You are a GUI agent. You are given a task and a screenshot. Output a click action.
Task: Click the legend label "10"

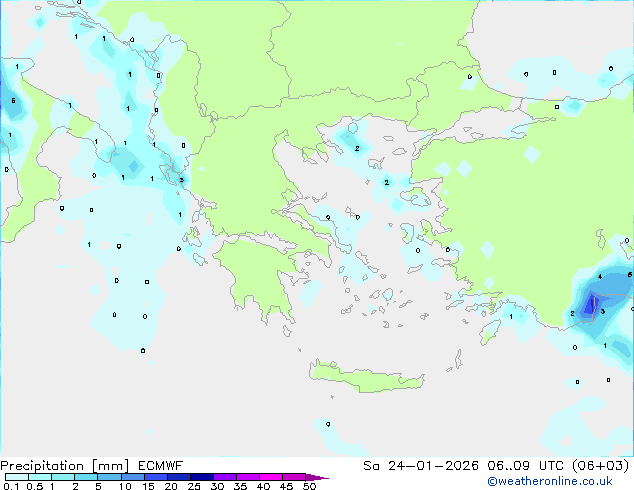click(x=125, y=486)
